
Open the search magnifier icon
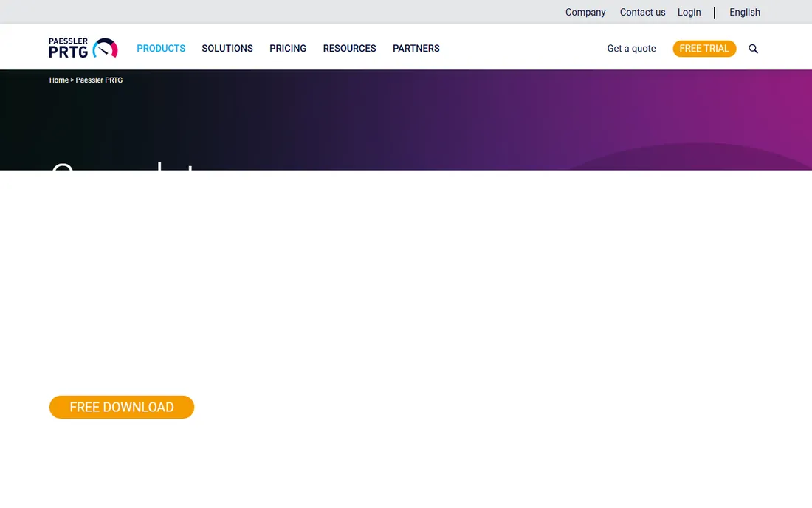click(x=753, y=49)
